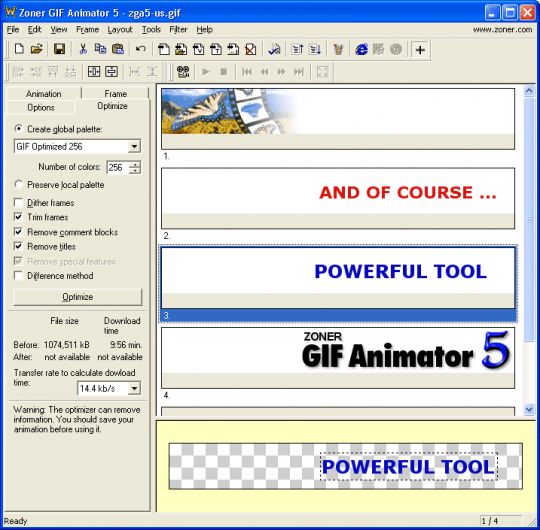
Task: Open an existing file with folder icon
Action: [x=37, y=49]
